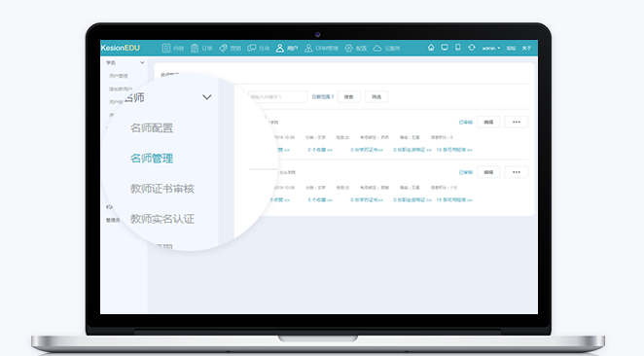This screenshot has height=356, width=644.
Task: Select the 用户 user icon in top bar
Action: 280,48
